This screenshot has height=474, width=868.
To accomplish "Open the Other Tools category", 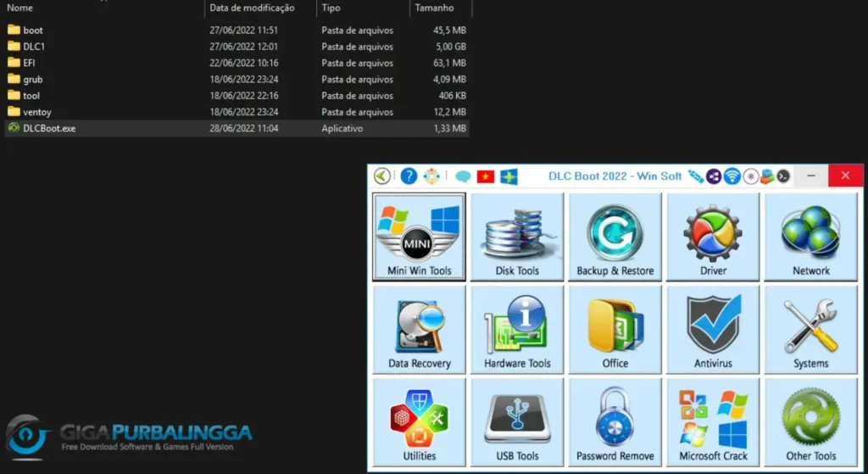I will [811, 422].
